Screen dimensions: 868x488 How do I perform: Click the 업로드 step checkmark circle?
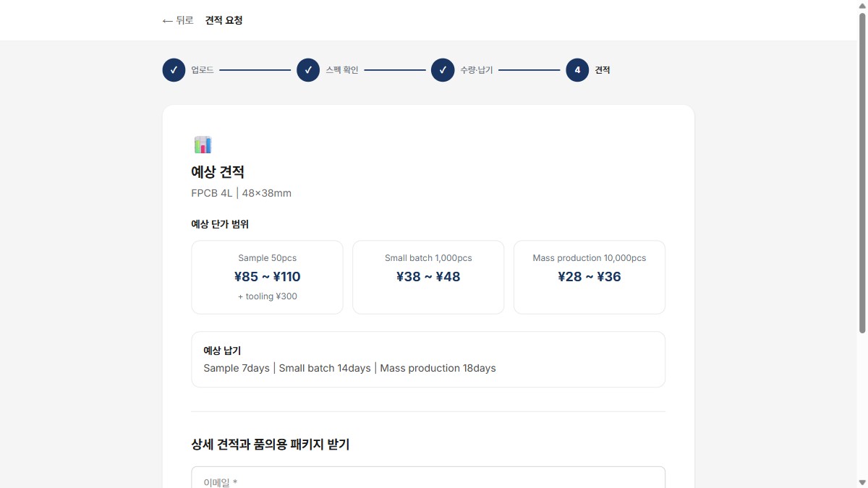(x=174, y=70)
